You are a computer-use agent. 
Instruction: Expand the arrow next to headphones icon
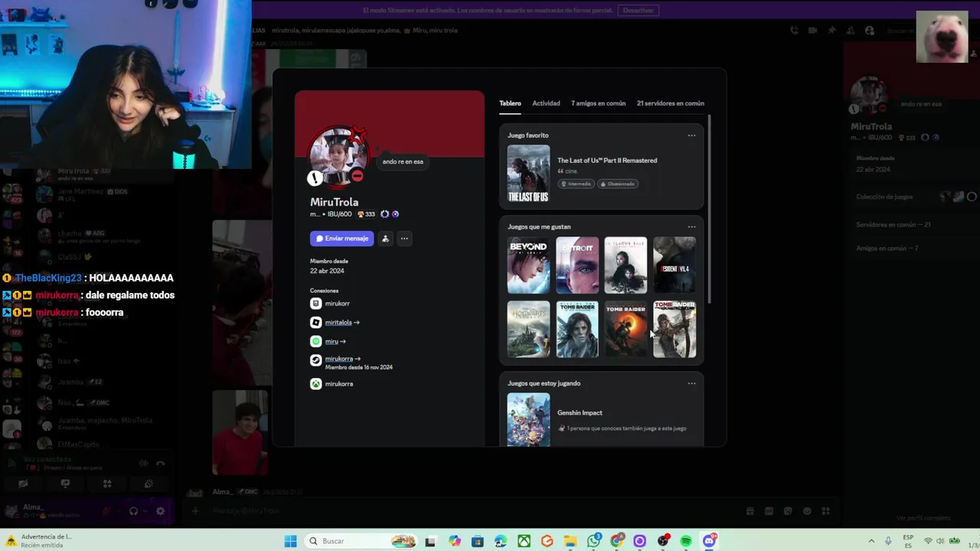pos(145,511)
